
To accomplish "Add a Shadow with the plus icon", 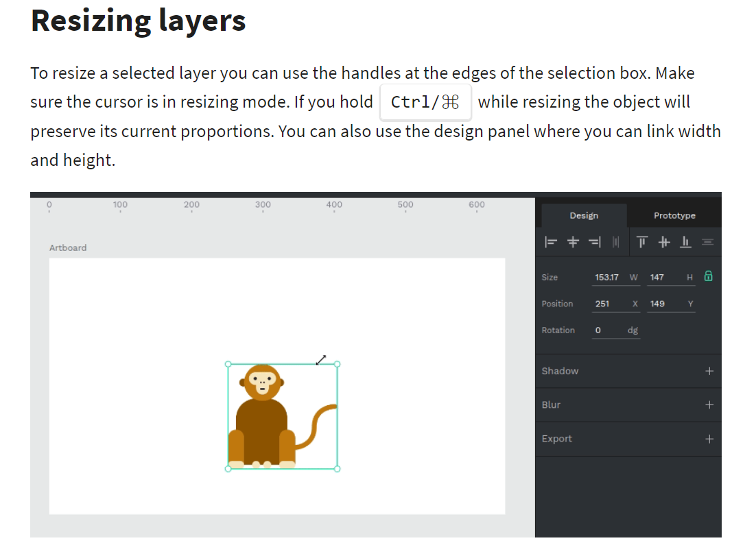I will [709, 371].
